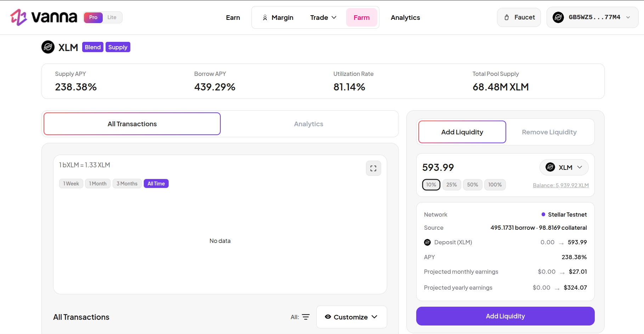Click the Blend tag
The height and width of the screenshot is (334, 644).
point(93,47)
